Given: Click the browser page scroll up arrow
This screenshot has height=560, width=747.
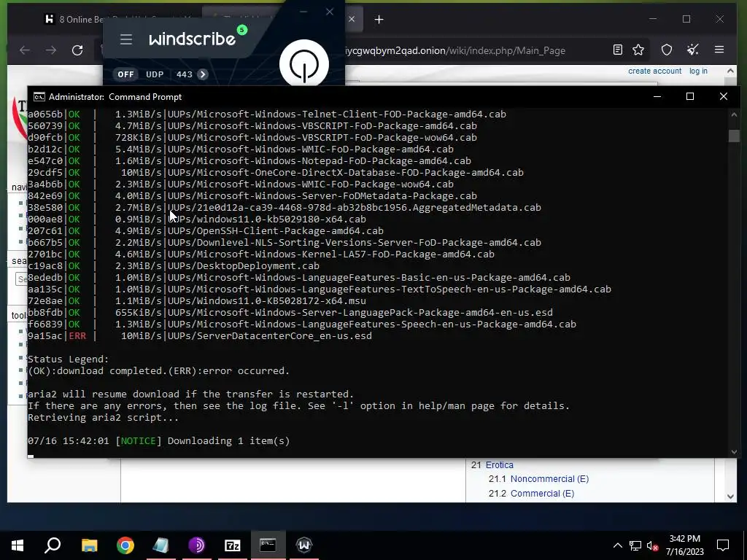Looking at the screenshot, I should coord(731,71).
